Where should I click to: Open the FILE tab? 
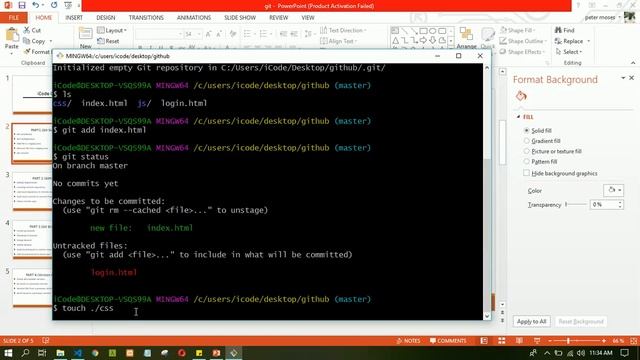tap(13, 18)
